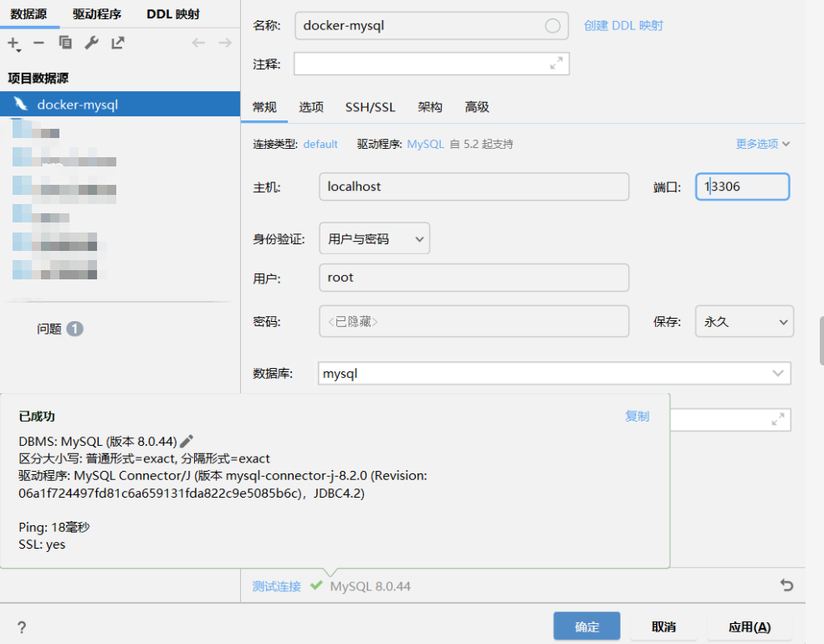Screen dimensions: 824x644
Task: Click the 密码 hidden password field
Action: coord(474,321)
